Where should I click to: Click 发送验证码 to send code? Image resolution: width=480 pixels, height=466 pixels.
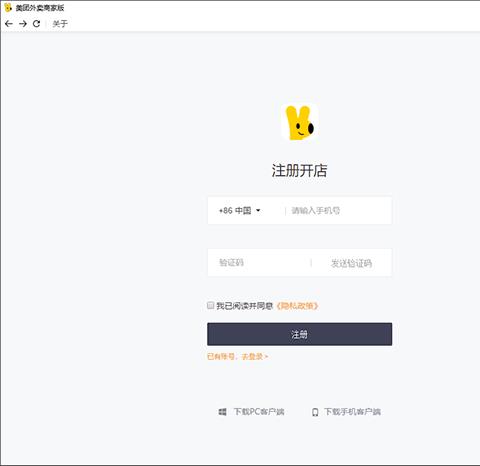351,263
